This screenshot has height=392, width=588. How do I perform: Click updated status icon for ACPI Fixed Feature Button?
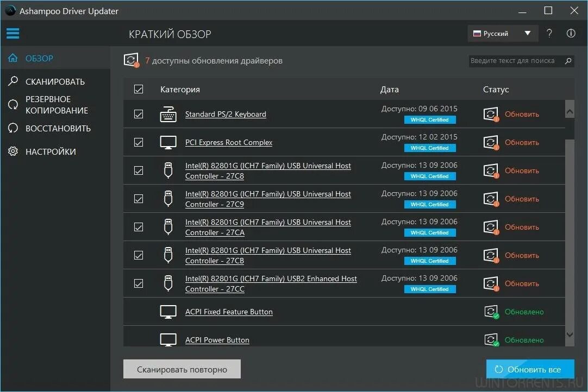tap(491, 312)
